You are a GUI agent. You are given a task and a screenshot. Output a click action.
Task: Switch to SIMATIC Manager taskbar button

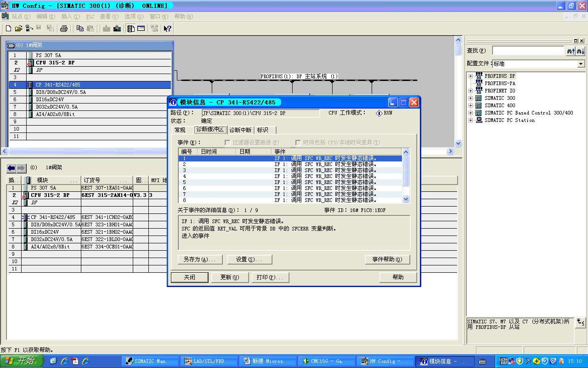(x=151, y=362)
